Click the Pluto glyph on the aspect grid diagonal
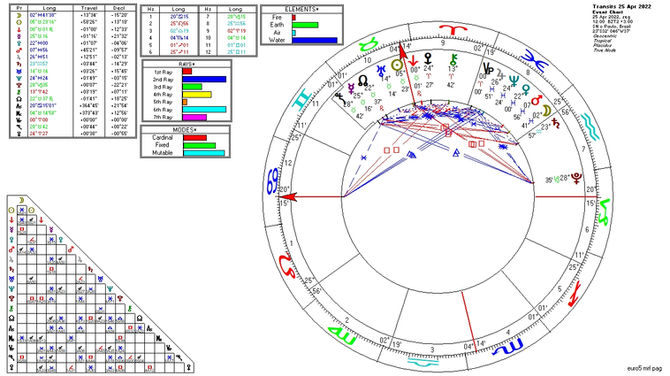The height and width of the screenshot is (376, 670). click(120, 299)
